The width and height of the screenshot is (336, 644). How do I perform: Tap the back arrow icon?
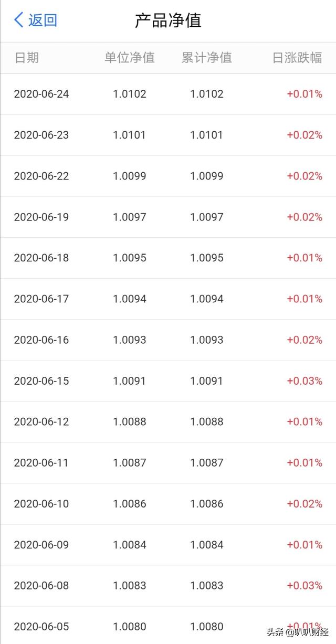point(19,20)
